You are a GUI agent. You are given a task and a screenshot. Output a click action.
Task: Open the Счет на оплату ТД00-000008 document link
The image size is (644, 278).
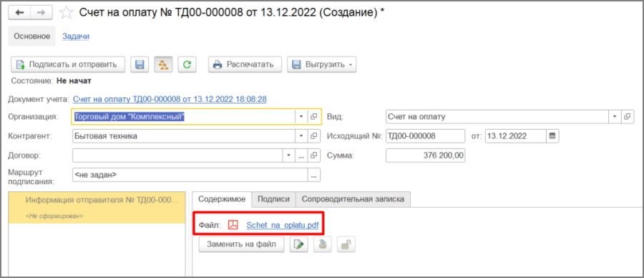pyautogui.click(x=170, y=99)
